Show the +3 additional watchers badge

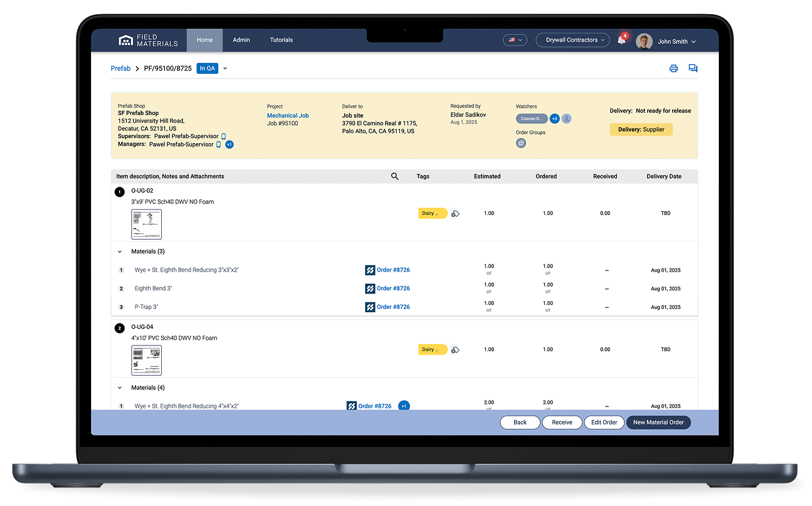[x=555, y=119]
